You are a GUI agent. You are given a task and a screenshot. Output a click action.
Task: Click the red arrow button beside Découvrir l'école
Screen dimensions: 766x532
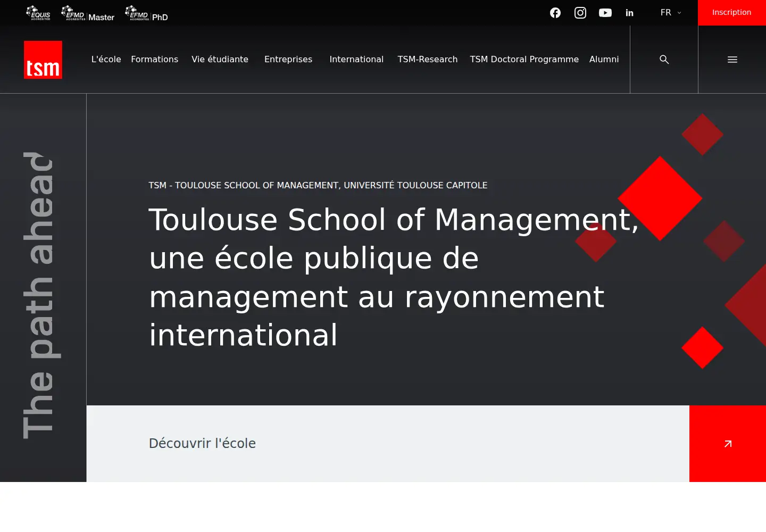(728, 444)
